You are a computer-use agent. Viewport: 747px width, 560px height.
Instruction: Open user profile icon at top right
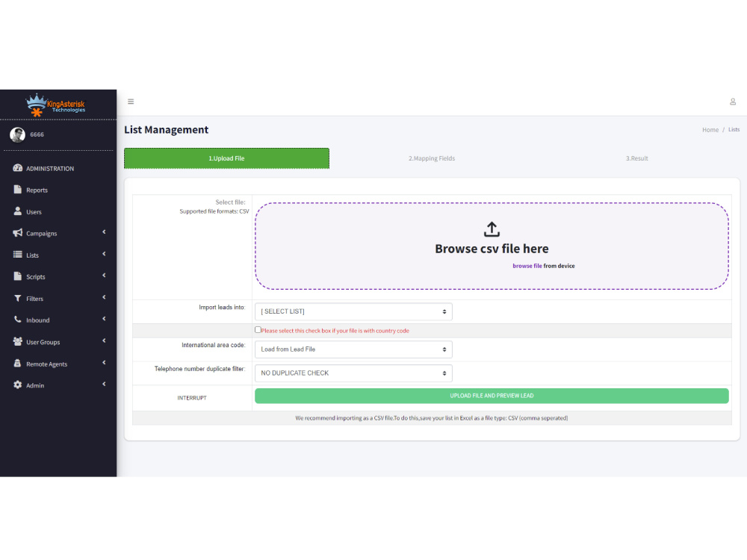coord(733,102)
